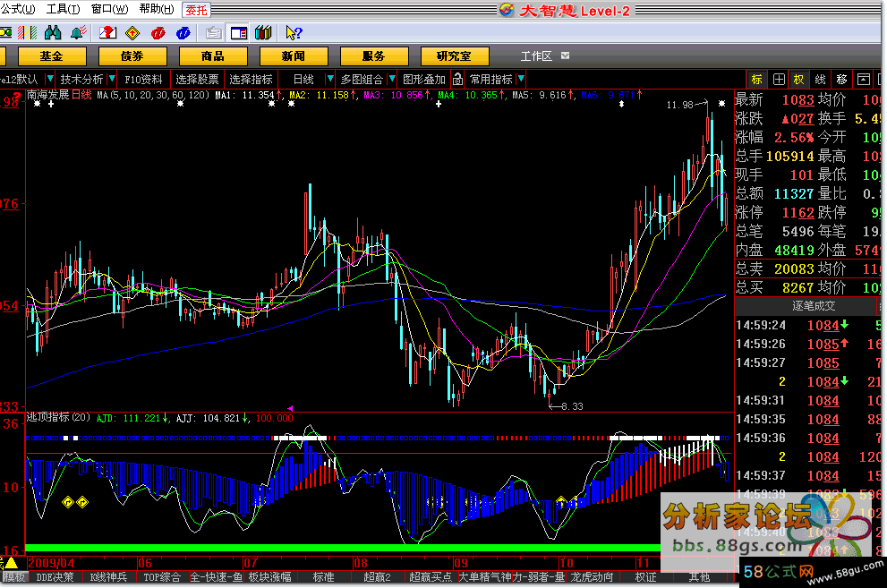The image size is (887, 588).
Task: Open the 研究室 research button
Action: pos(455,56)
